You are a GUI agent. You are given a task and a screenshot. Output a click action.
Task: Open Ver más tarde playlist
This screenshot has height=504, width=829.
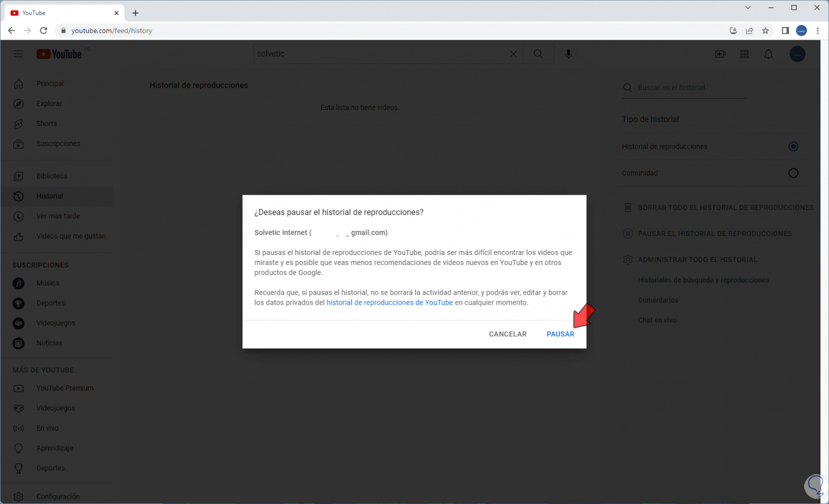click(x=57, y=216)
